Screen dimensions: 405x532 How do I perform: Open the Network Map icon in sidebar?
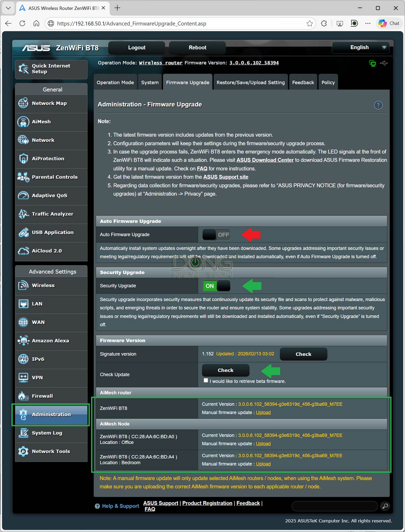23,103
